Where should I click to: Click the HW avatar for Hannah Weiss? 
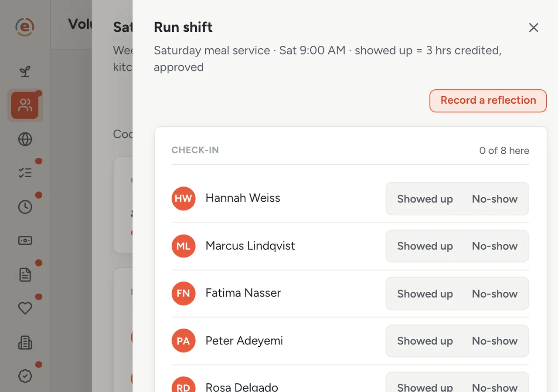pyautogui.click(x=184, y=199)
